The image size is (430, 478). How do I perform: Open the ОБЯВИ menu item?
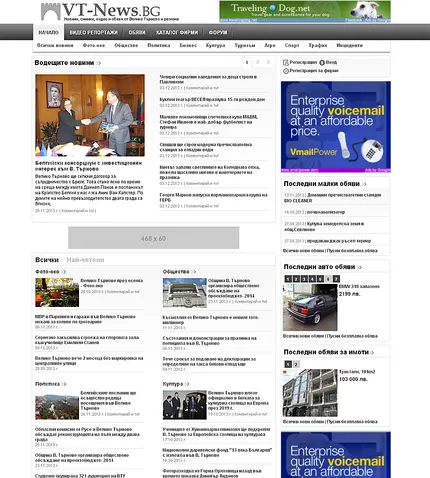pos(137,32)
